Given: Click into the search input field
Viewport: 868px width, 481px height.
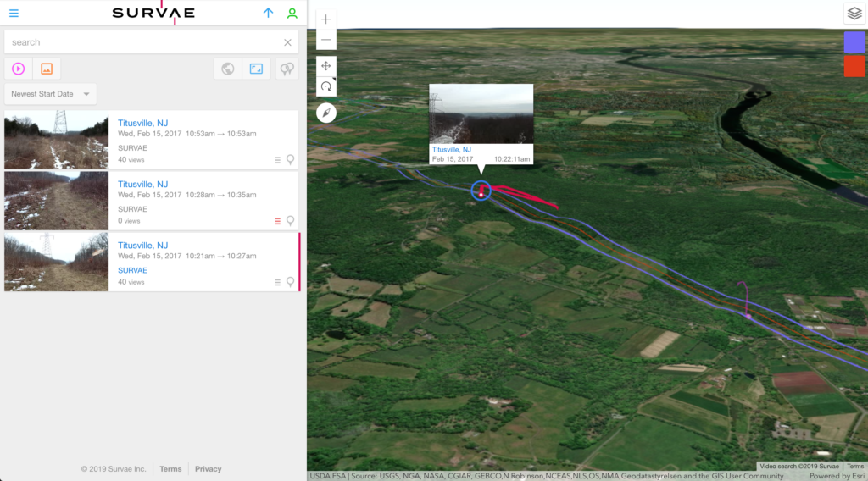Looking at the screenshot, I should coord(144,42).
